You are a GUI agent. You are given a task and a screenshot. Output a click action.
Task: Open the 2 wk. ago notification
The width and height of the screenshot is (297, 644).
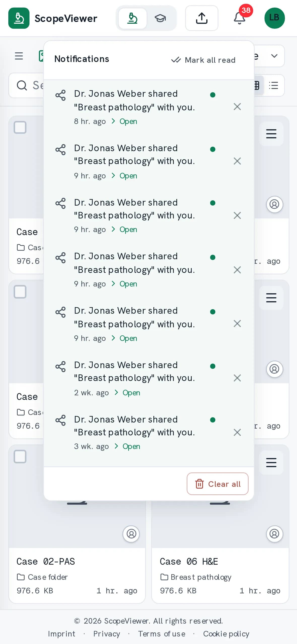pos(131,393)
